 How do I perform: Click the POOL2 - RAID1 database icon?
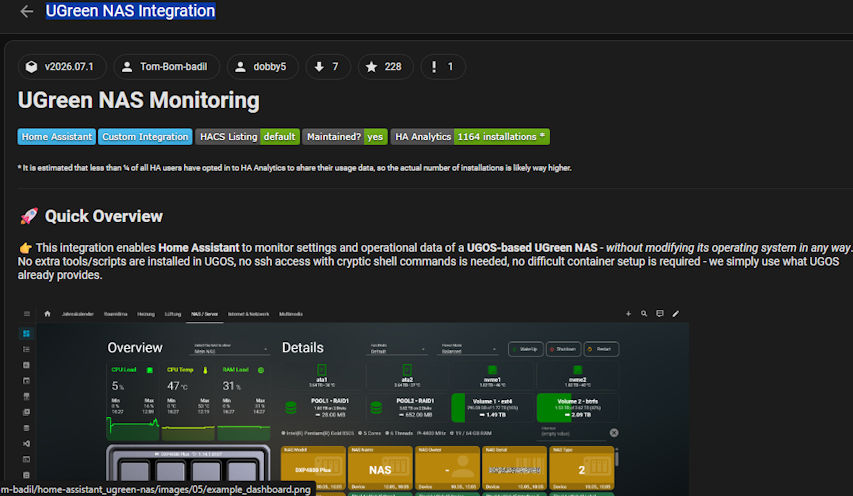click(x=376, y=407)
